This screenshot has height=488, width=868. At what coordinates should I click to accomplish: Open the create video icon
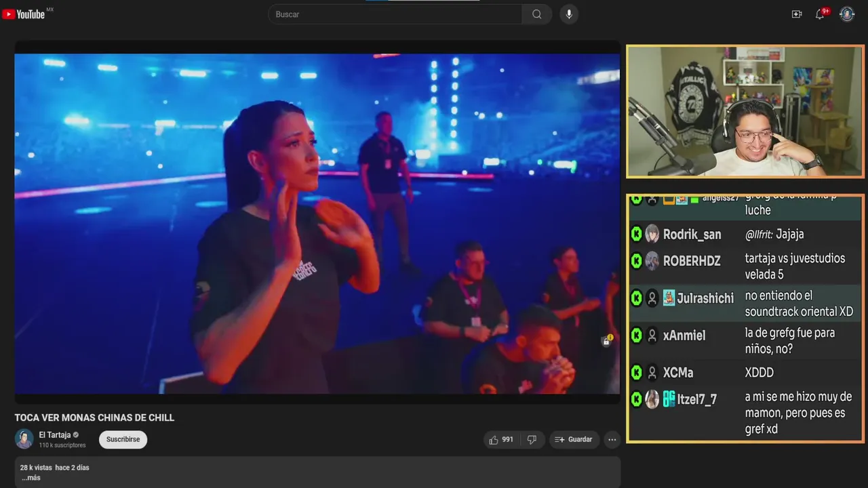pyautogui.click(x=797, y=14)
